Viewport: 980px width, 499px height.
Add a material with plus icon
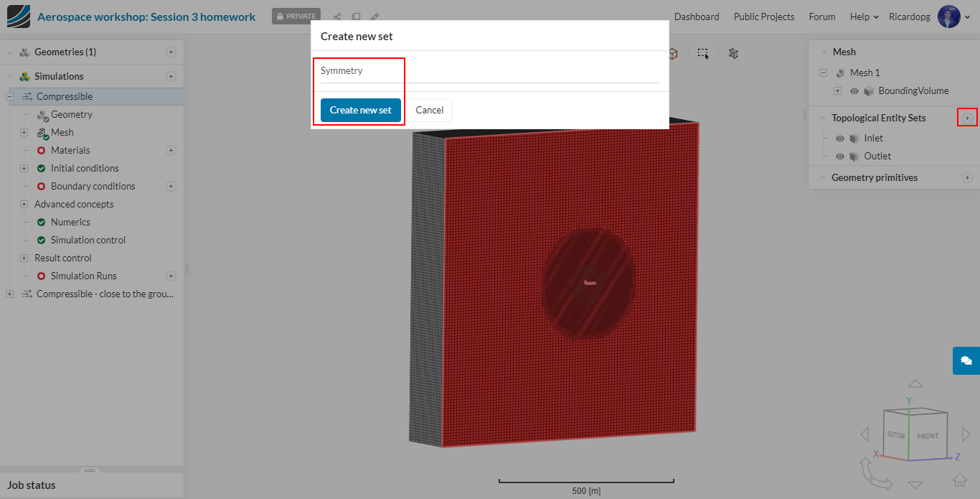[171, 150]
